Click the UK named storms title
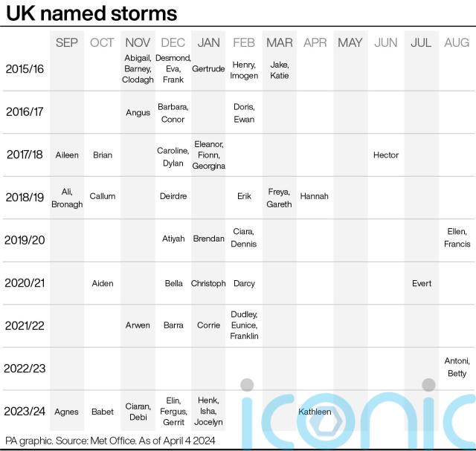The width and height of the screenshot is (476, 451). coord(91,13)
